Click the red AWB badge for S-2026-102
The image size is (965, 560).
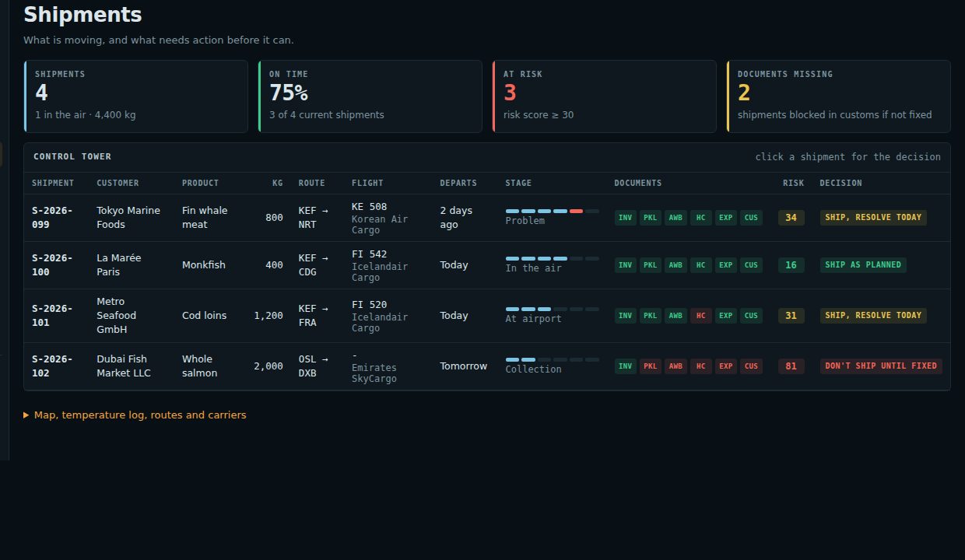(675, 366)
